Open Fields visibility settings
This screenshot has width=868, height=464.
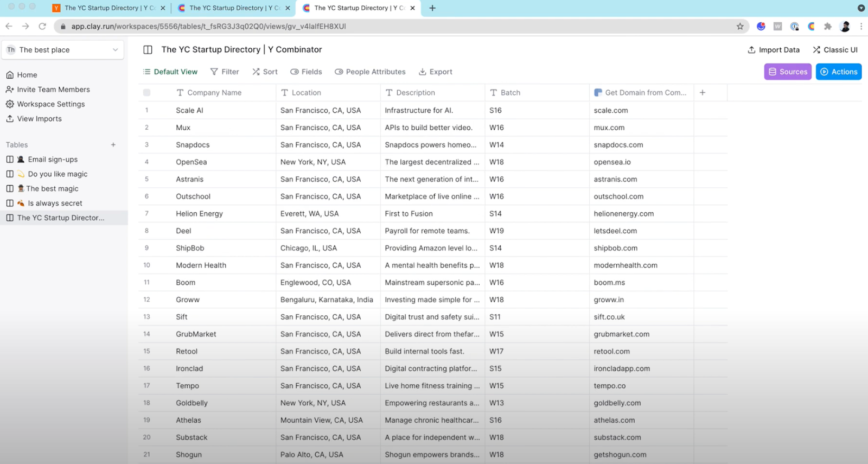(x=306, y=72)
